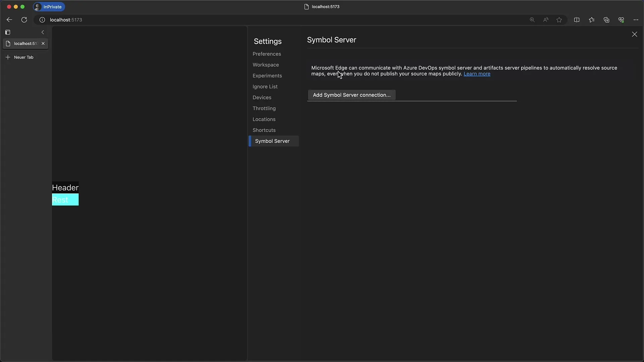This screenshot has width=644, height=362.
Task: Open Ignore List settings section
Action: [x=265, y=86]
